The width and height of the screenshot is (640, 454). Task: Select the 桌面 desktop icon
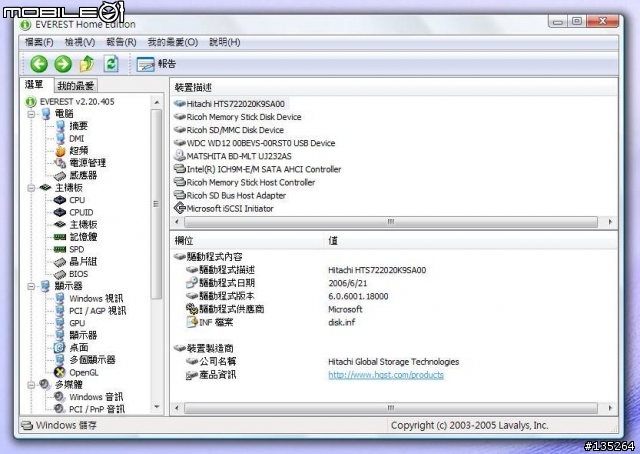coord(60,347)
